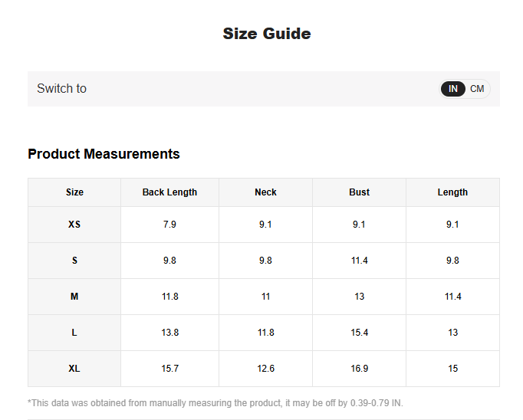Click the Product Measurements heading
The width and height of the screenshot is (523, 420).
pyautogui.click(x=104, y=154)
